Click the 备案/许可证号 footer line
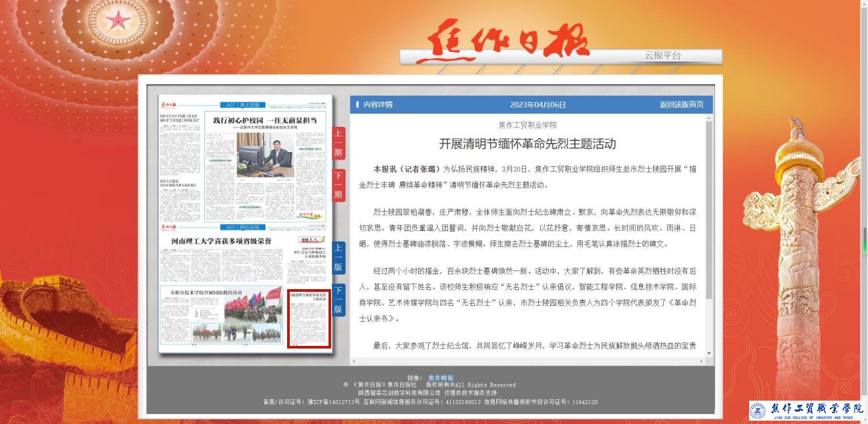868x424 pixels. [431, 402]
